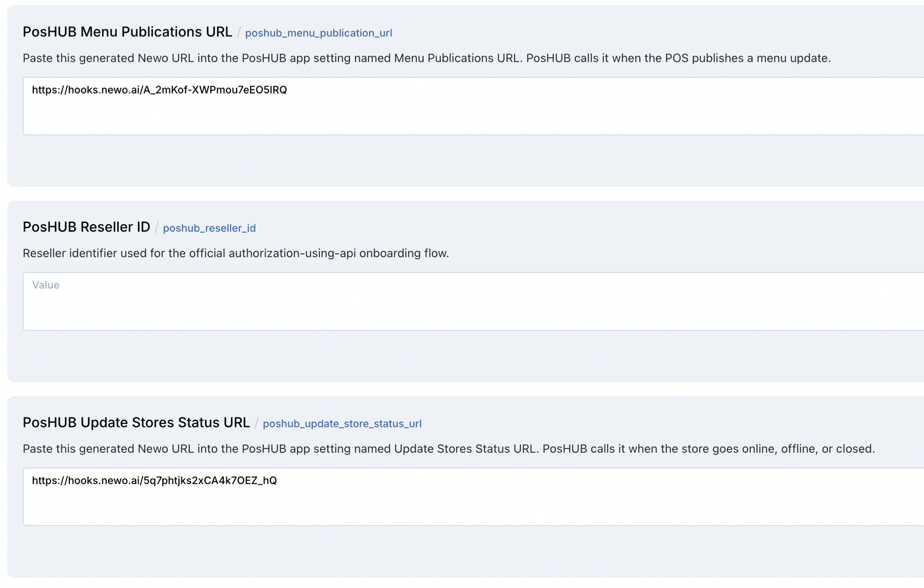
Task: Open the poshub_menu_publication_url link
Action: [318, 33]
